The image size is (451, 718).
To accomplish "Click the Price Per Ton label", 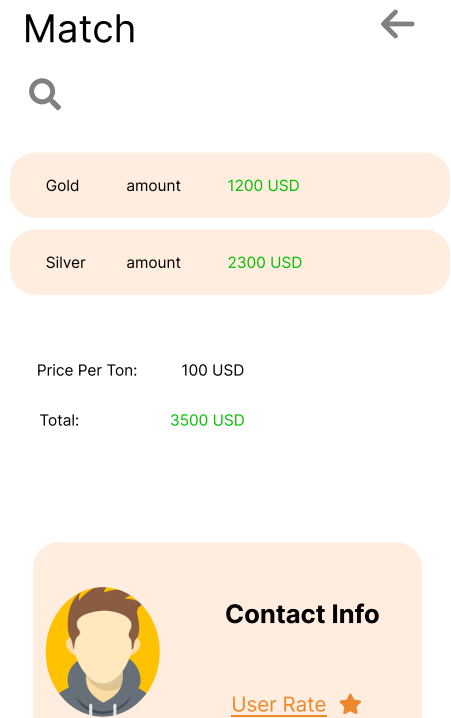I will click(87, 370).
